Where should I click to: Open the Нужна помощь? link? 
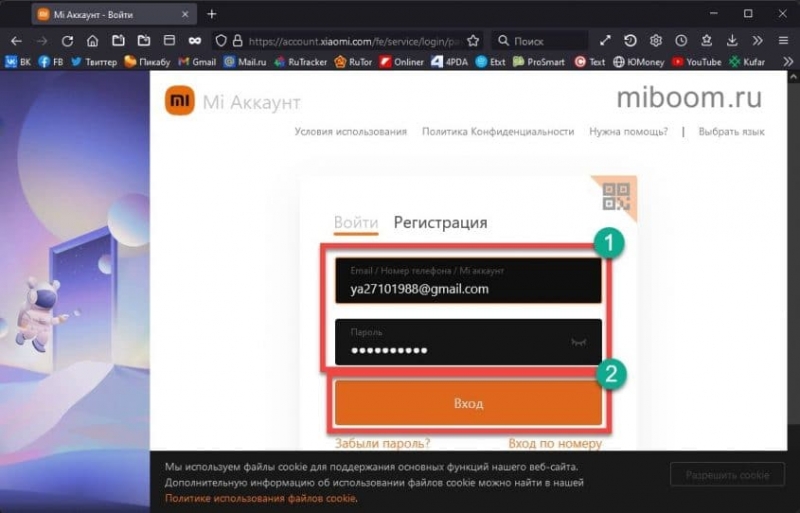click(629, 132)
